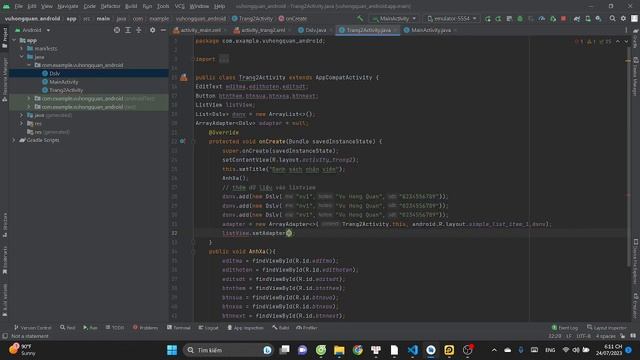The image size is (640, 360).
Task: Open Visual Studio Code from taskbar
Action: pos(413,350)
